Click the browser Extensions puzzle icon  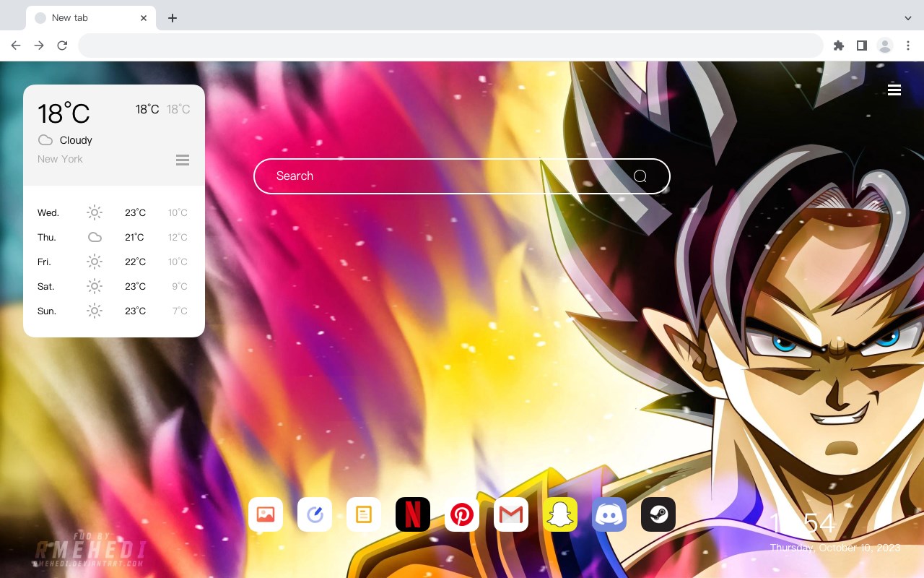tap(839, 46)
